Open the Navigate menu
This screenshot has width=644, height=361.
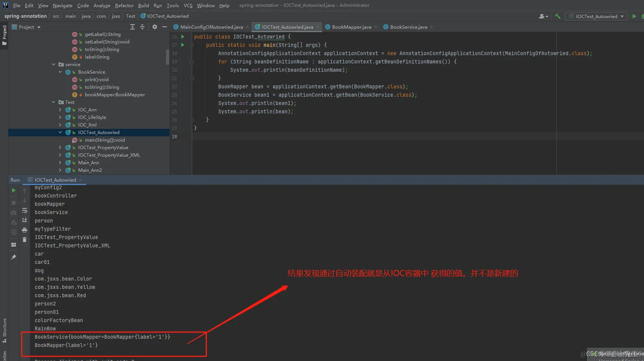(x=62, y=5)
